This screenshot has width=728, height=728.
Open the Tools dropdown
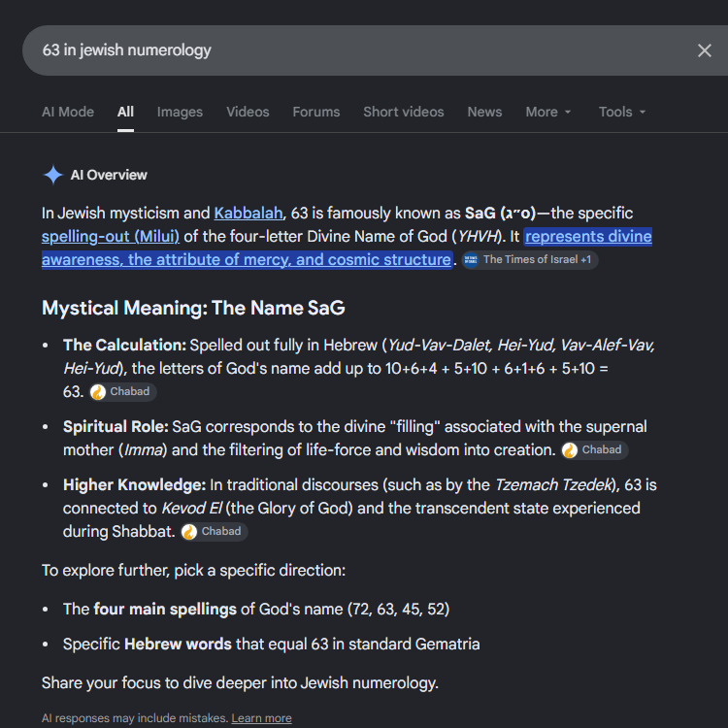[x=621, y=112]
